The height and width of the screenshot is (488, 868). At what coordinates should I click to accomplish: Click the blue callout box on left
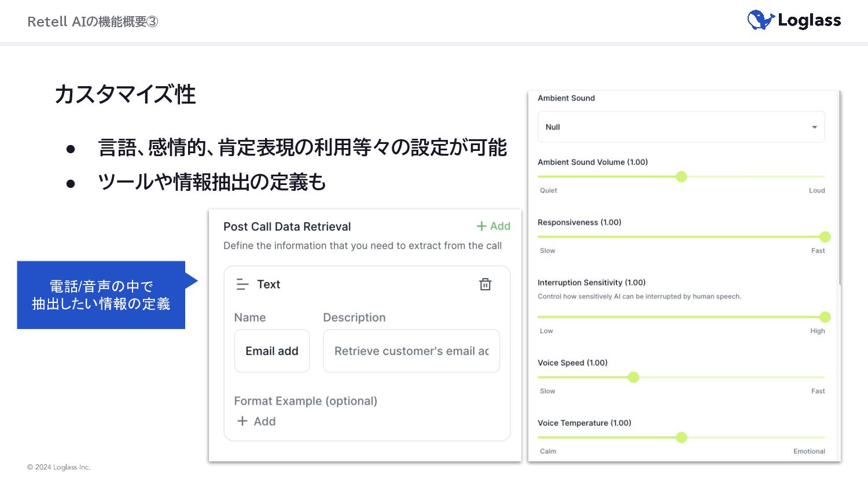pyautogui.click(x=101, y=295)
